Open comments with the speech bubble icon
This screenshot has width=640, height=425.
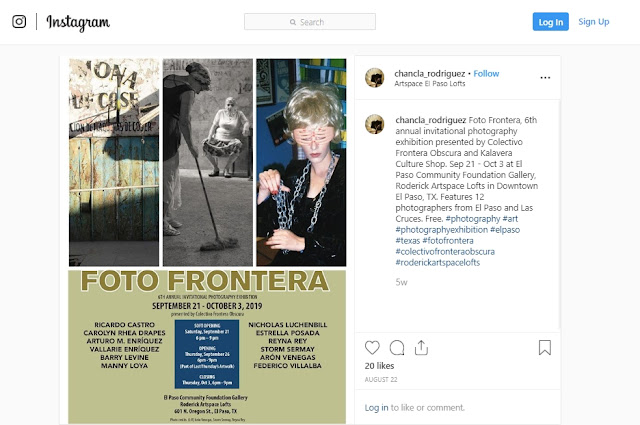click(397, 348)
